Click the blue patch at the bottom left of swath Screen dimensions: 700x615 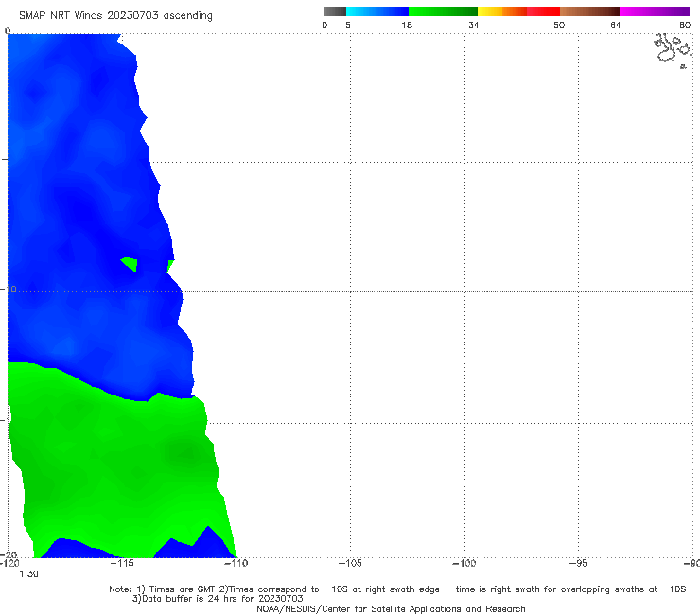click(x=76, y=549)
